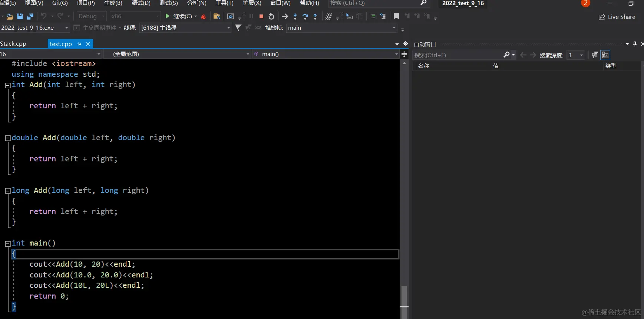Click the search magnifier in title bar
Viewport: 644px width, 319px height.
point(423,3)
